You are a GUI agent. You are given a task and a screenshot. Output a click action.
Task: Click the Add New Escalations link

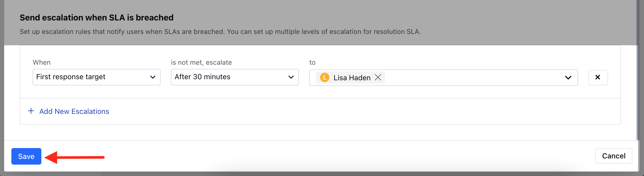[x=74, y=111]
